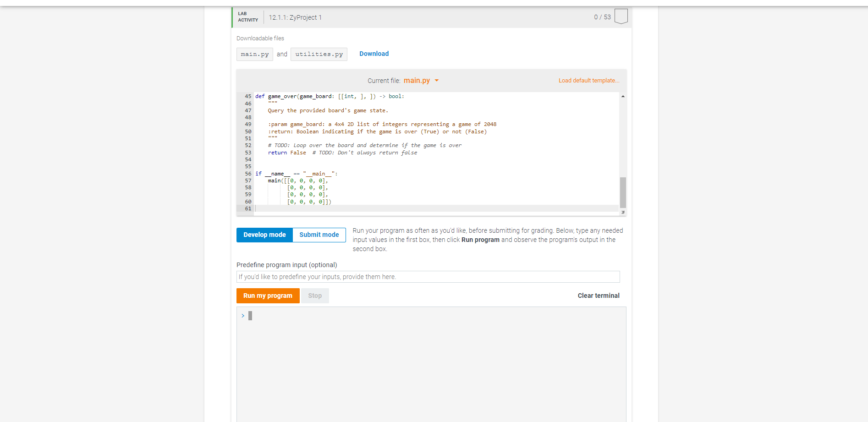Click the 'Downloadable files' label
Screen dimensions: 868x422
tap(260, 38)
